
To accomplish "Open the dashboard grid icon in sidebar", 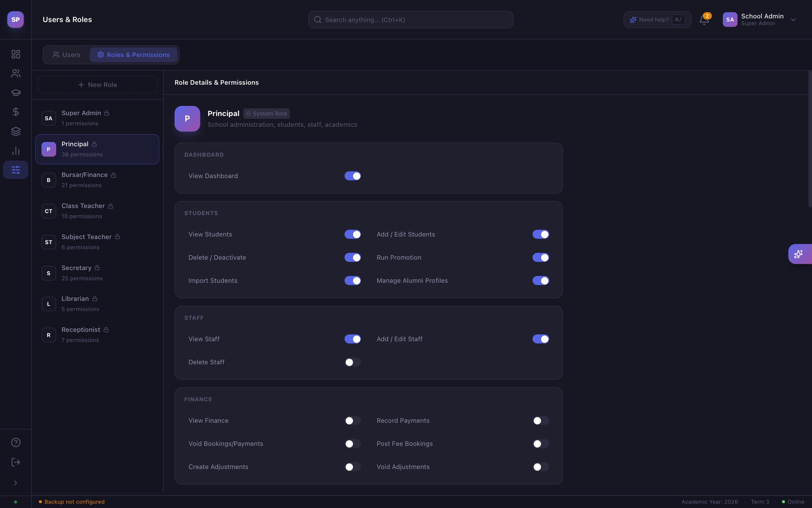I will tap(16, 54).
